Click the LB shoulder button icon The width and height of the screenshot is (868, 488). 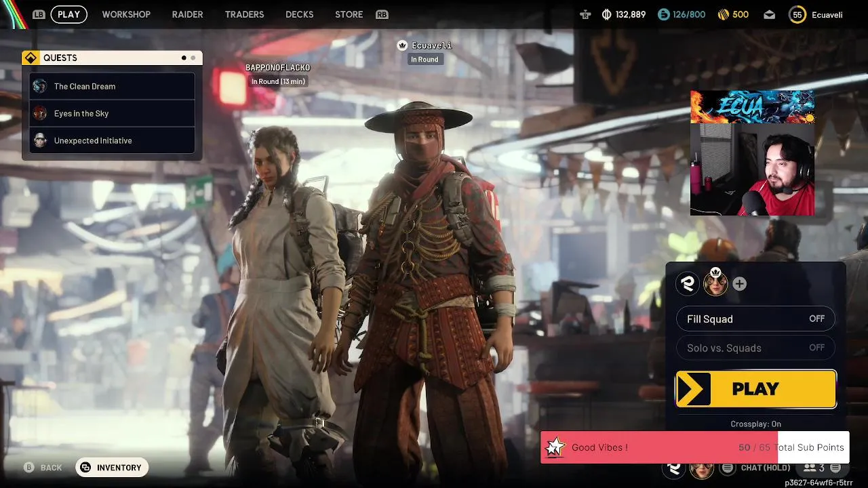tap(39, 14)
